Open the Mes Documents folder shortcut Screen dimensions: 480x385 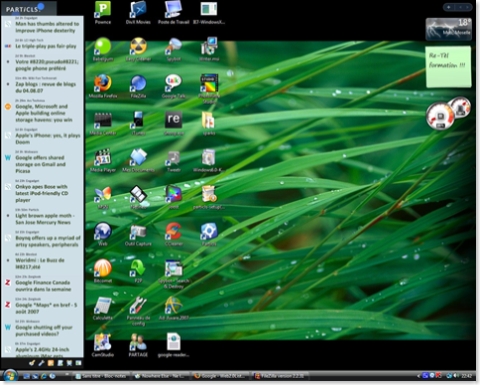coord(138,160)
